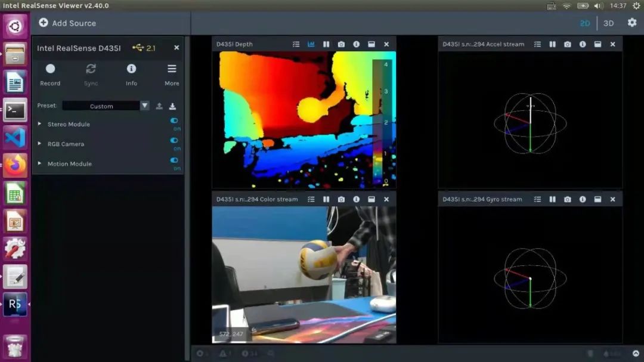Launch Visual Studio Code from the dock
644x362 pixels.
tap(15, 138)
